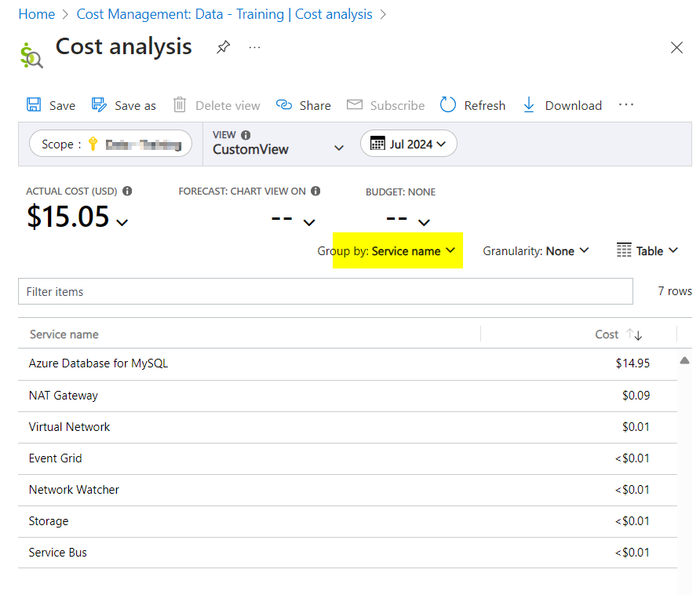Pin the Cost analysis page
Image resolution: width=700 pixels, height=595 pixels.
click(223, 46)
